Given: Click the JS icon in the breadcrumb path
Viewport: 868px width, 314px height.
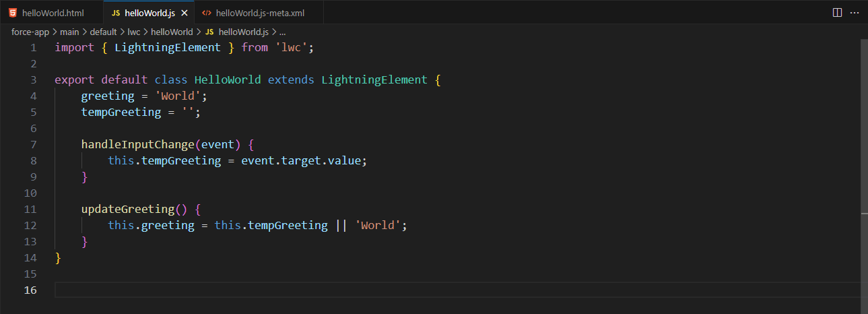Looking at the screenshot, I should [x=209, y=32].
